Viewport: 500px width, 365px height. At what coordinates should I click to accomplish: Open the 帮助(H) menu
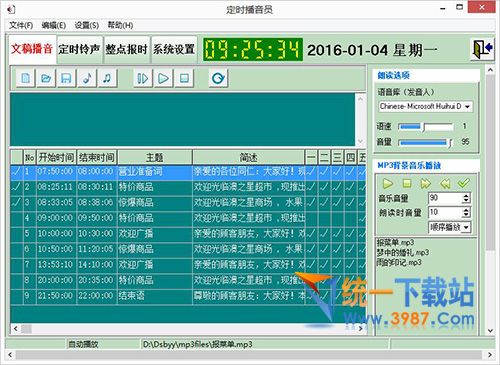[x=120, y=25]
